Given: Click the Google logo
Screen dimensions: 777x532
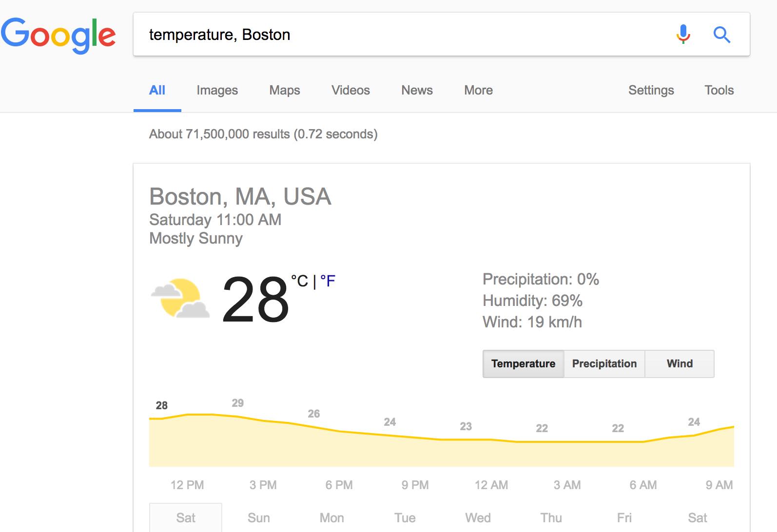Looking at the screenshot, I should (58, 35).
